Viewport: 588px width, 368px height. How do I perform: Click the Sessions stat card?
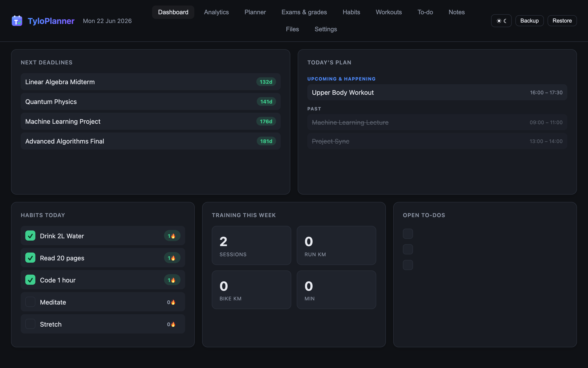252,245
